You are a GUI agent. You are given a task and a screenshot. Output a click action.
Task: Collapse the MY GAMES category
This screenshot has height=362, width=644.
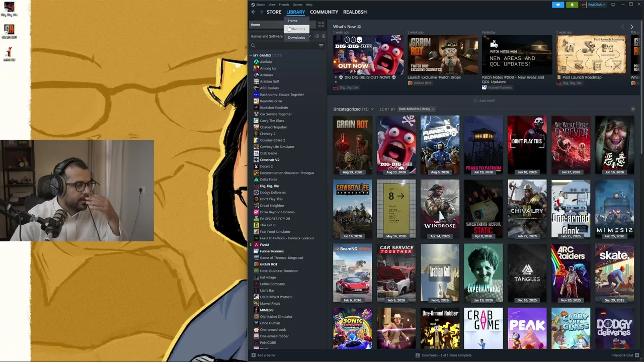coord(251,55)
